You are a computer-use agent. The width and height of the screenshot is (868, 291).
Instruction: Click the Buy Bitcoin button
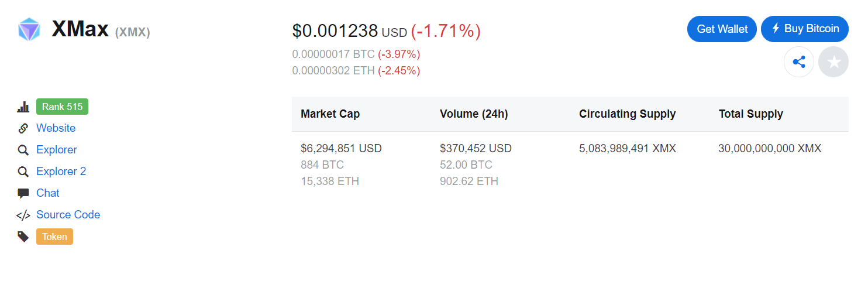click(x=805, y=29)
